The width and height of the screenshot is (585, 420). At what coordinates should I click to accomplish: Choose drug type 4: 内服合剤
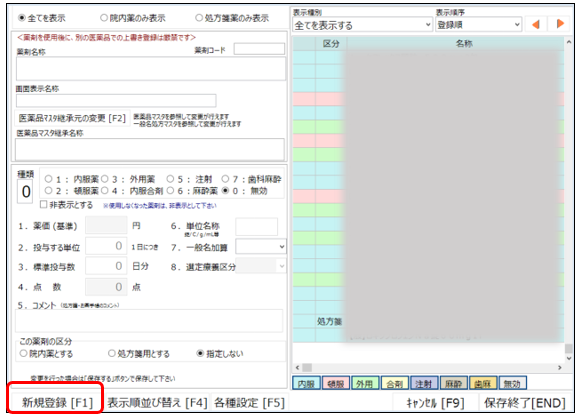pyautogui.click(x=104, y=191)
